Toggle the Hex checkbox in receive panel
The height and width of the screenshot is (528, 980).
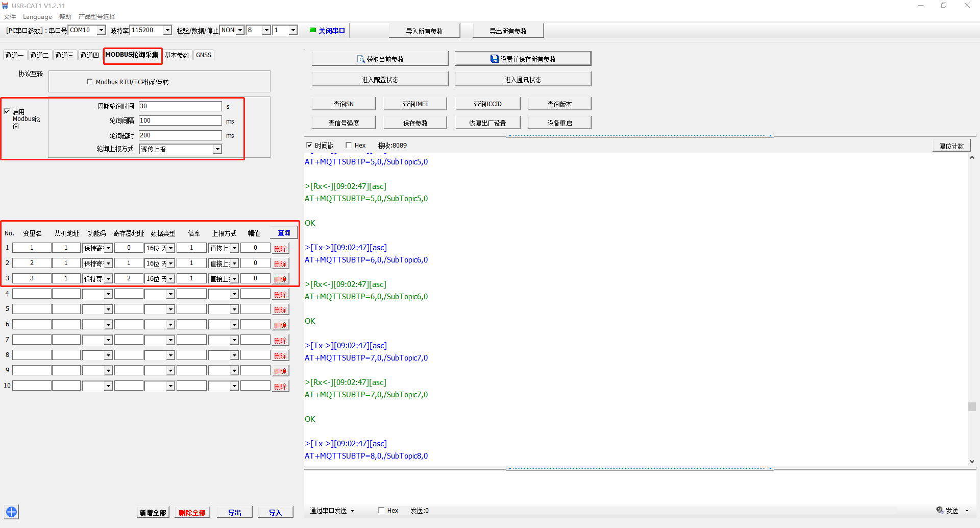pos(349,146)
